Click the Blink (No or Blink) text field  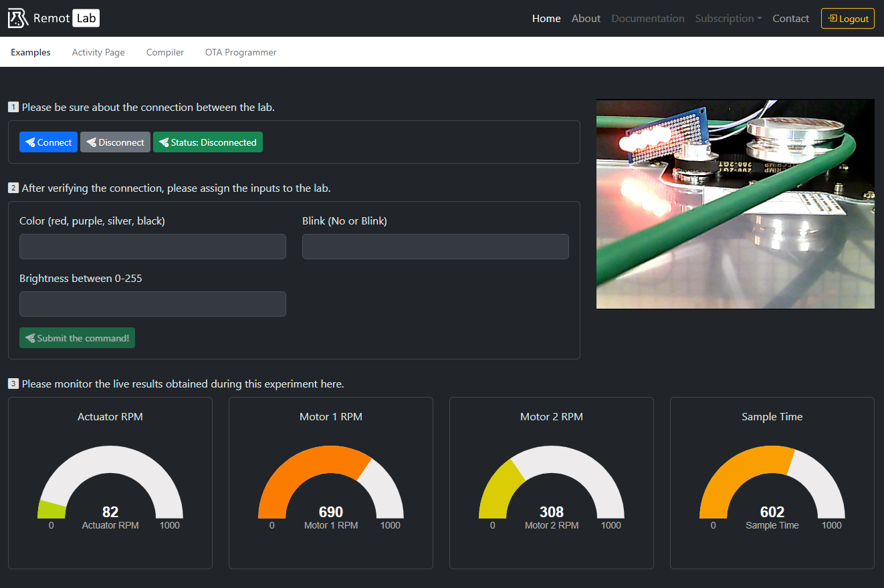435,247
